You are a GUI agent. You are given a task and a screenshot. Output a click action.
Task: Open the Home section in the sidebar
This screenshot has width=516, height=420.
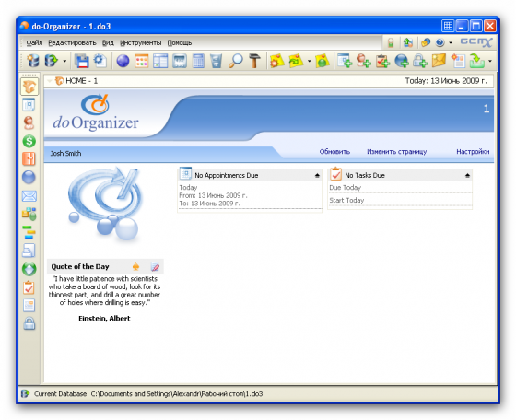29,87
